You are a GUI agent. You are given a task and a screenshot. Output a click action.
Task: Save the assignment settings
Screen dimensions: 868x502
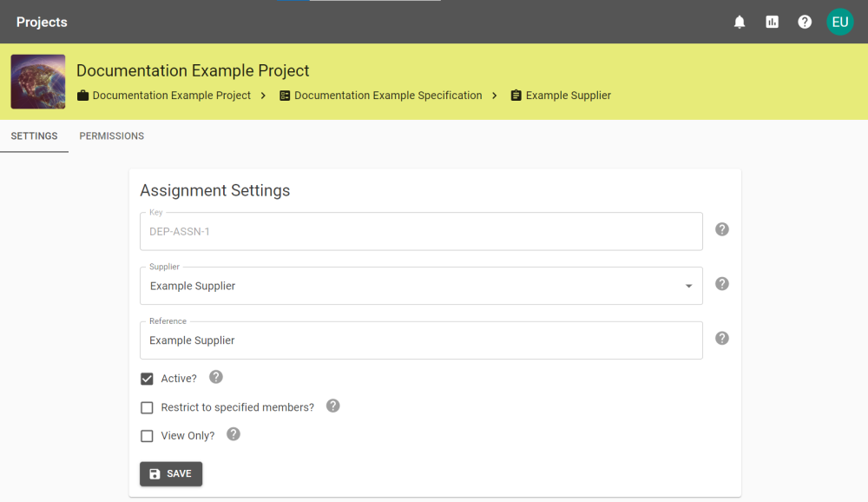(x=171, y=473)
